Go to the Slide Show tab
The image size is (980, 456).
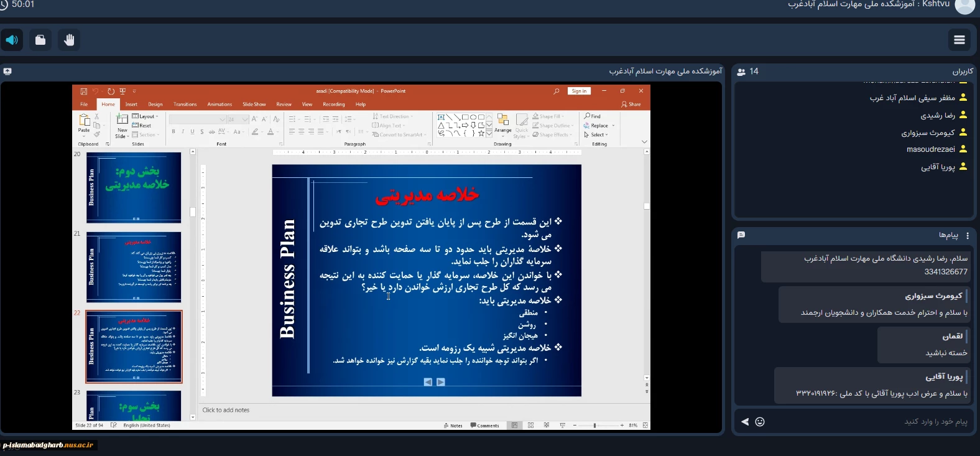click(254, 105)
